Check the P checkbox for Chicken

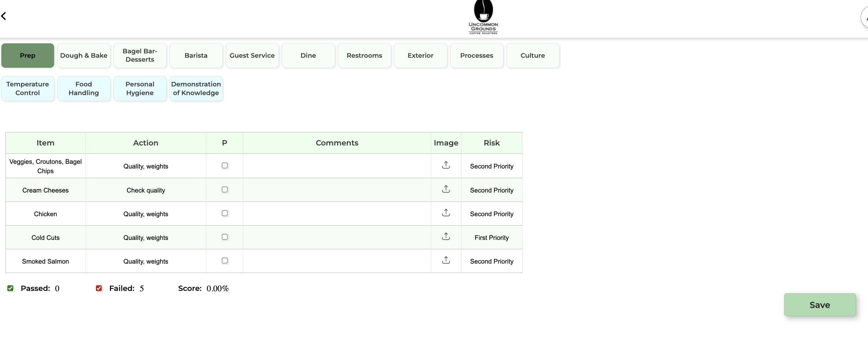pos(225,213)
